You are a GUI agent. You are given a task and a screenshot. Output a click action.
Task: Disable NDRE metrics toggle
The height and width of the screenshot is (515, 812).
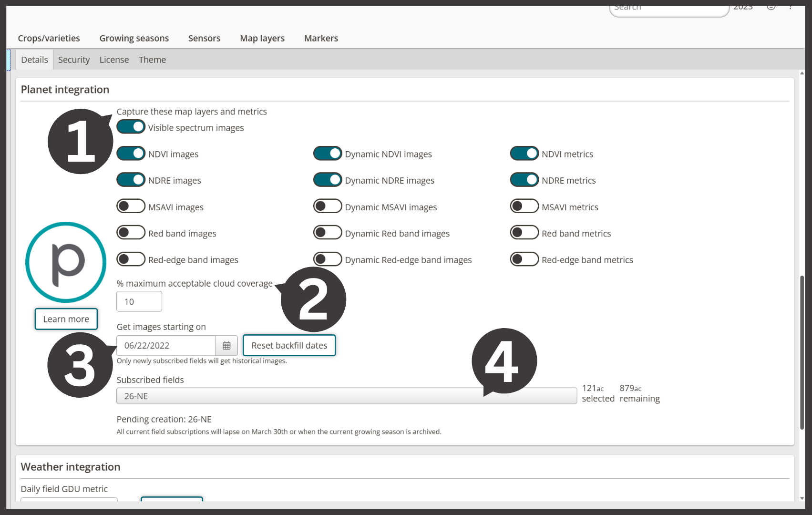524,180
